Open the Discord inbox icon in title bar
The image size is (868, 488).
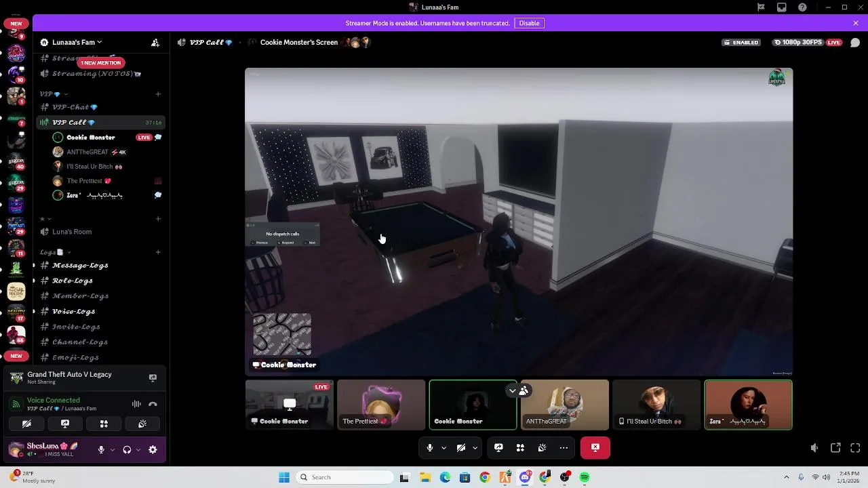(x=782, y=7)
